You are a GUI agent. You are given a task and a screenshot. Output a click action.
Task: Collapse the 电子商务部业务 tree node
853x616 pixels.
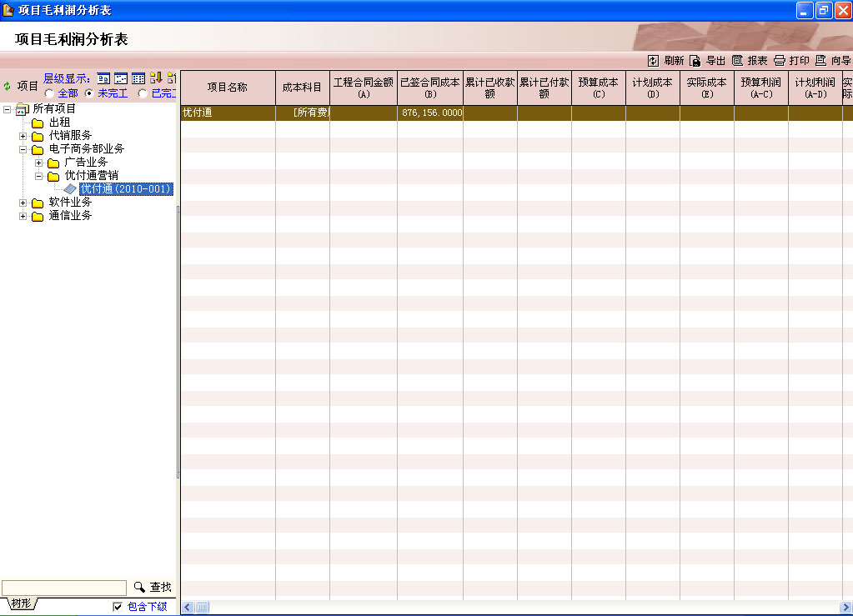23,149
